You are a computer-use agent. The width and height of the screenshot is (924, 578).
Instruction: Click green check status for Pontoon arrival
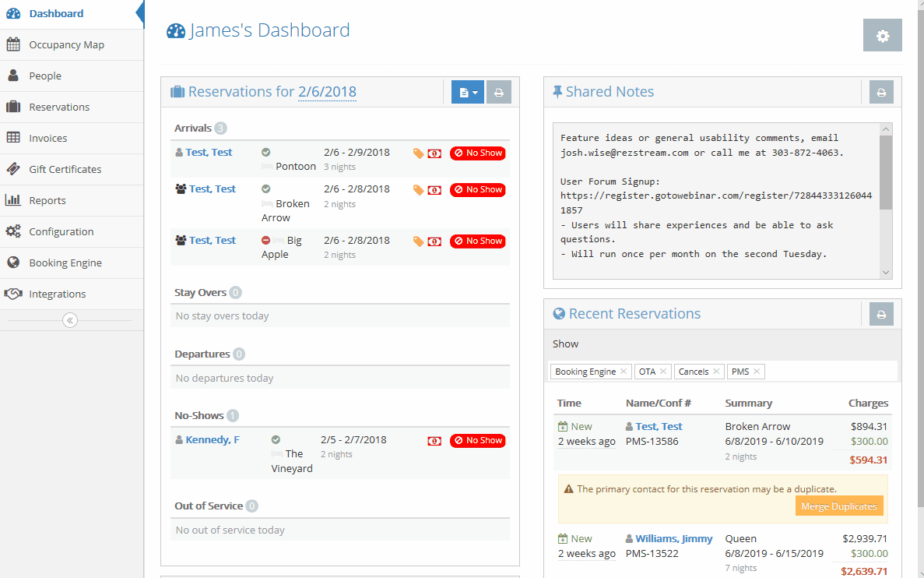265,152
